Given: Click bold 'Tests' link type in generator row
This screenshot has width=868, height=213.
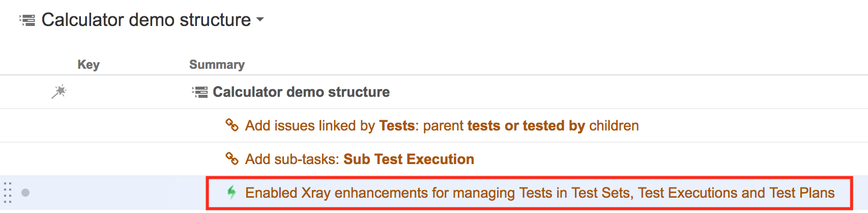Looking at the screenshot, I should tap(397, 126).
